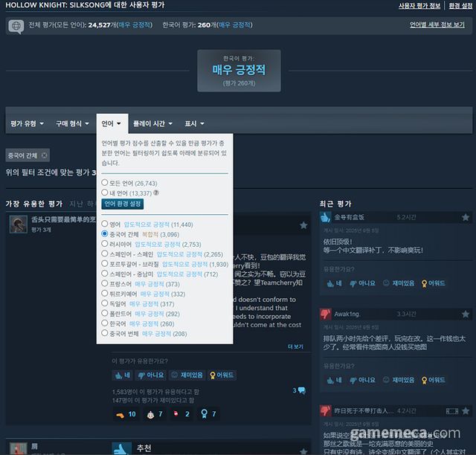Image resolution: width=476 pixels, height=455 pixels.
Task: Mark main review as 재미있음
Action: pyautogui.click(x=187, y=375)
